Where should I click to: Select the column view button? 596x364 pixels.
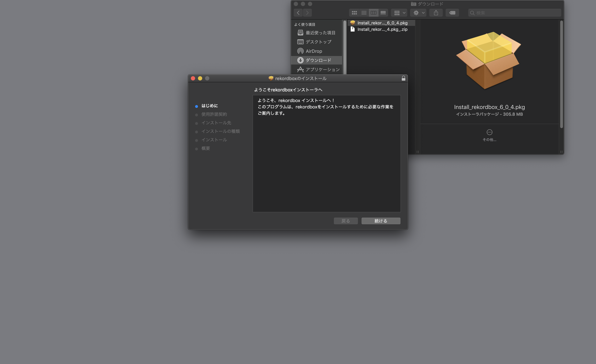(373, 13)
